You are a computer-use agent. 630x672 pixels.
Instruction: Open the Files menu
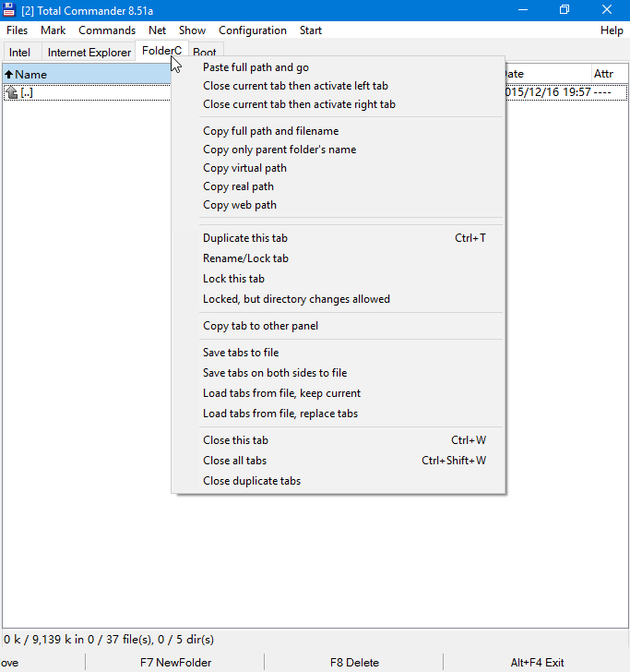click(18, 30)
